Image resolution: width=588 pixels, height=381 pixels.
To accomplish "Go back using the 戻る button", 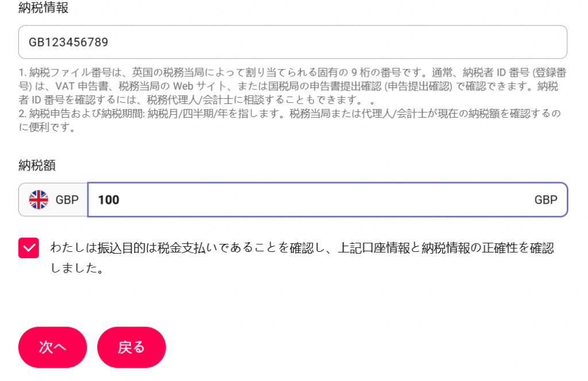I will coord(131,347).
